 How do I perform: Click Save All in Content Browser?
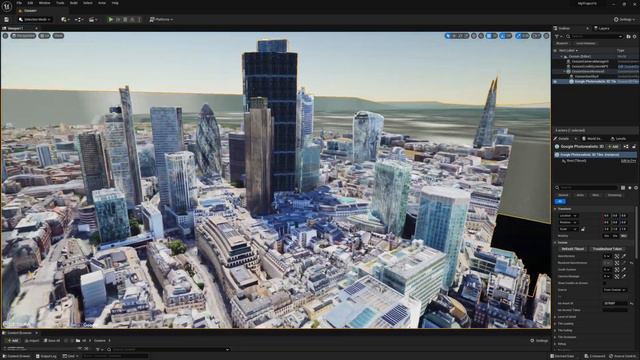click(x=52, y=340)
